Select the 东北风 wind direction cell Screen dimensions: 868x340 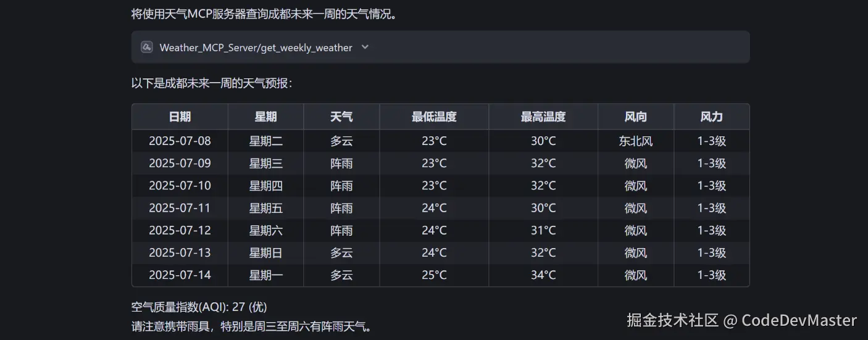(x=636, y=141)
